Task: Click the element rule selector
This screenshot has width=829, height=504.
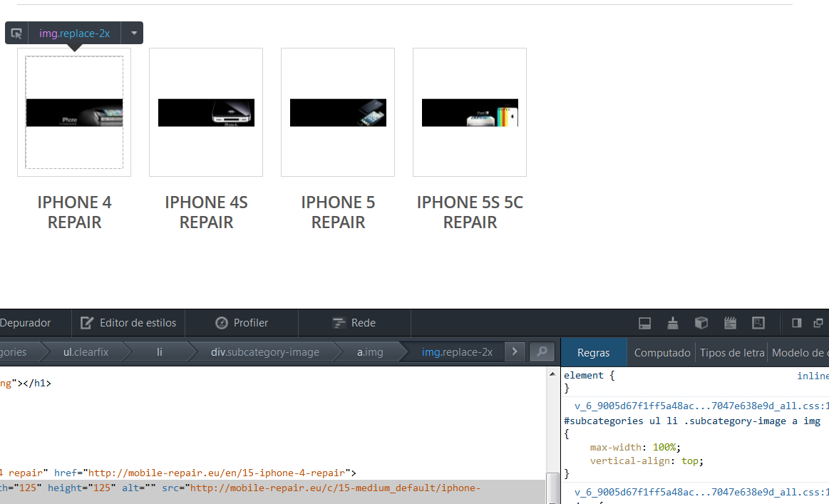Action: (x=584, y=376)
